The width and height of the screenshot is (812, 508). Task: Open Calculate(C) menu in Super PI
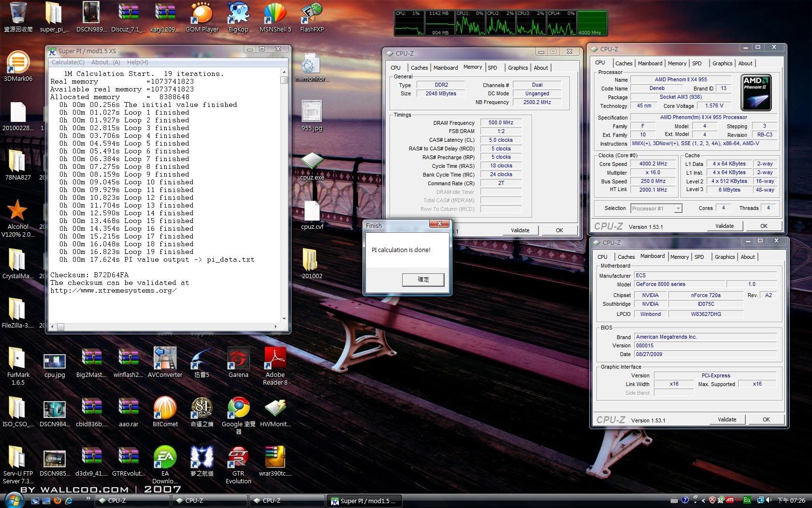point(68,62)
